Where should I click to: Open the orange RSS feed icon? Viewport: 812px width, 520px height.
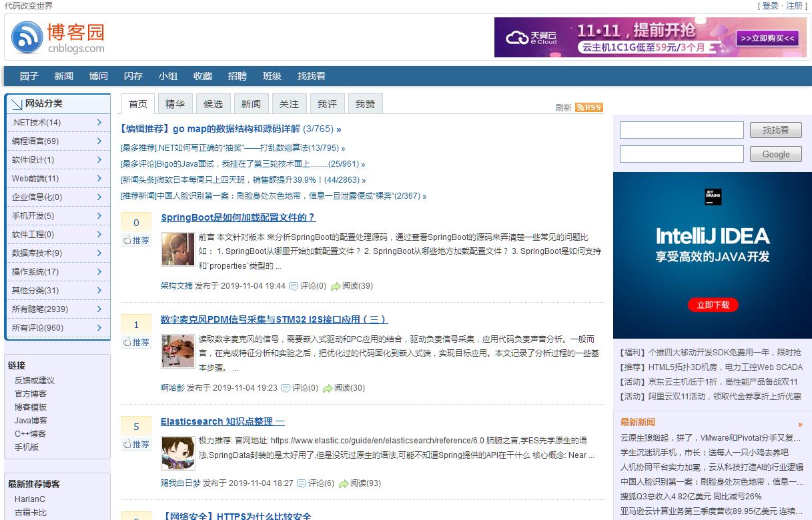tap(588, 107)
